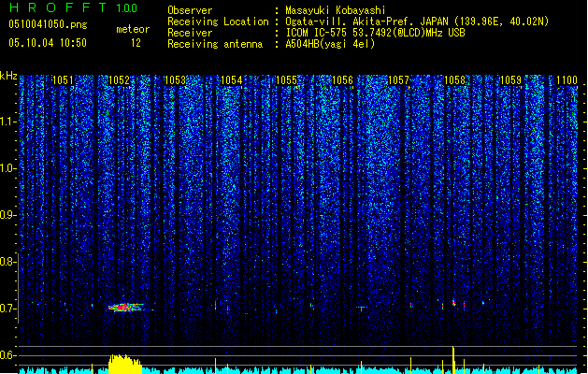Click the 1056 time marker
This screenshot has height=374, width=588.
click(343, 80)
